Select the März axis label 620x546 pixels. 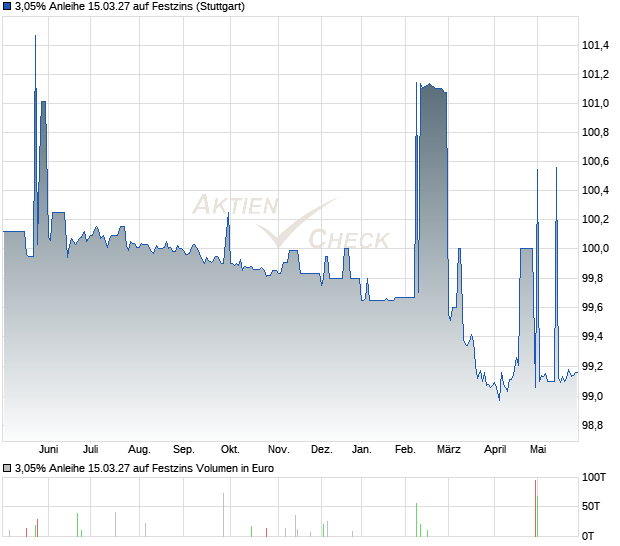tap(449, 450)
